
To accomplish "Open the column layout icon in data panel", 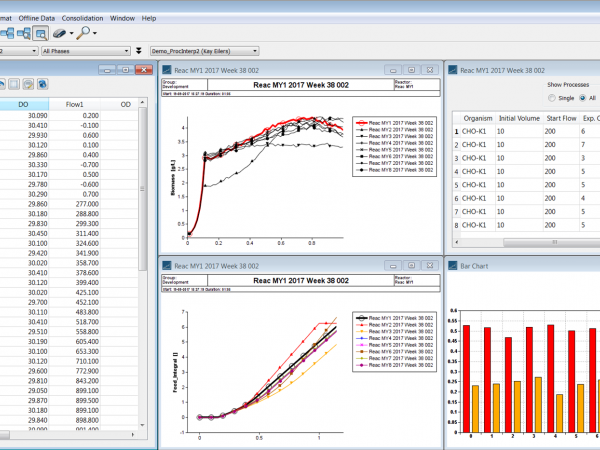I will (x=14, y=84).
